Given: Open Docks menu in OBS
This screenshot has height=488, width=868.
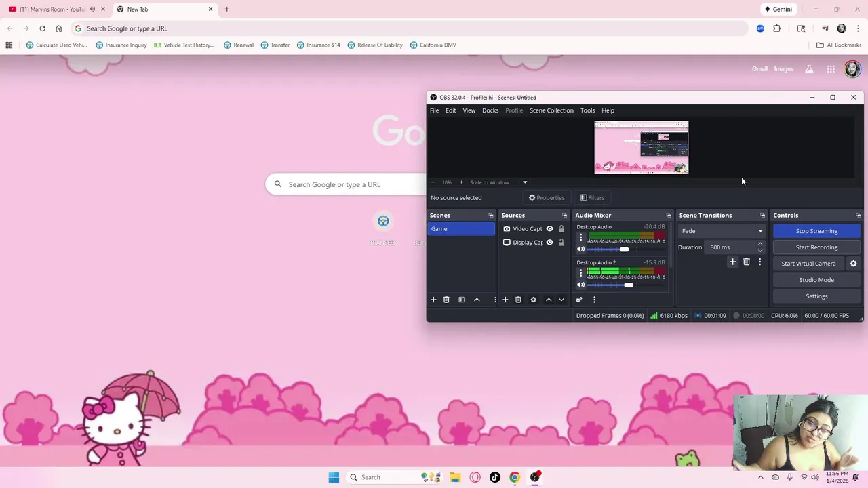Looking at the screenshot, I should [x=490, y=110].
